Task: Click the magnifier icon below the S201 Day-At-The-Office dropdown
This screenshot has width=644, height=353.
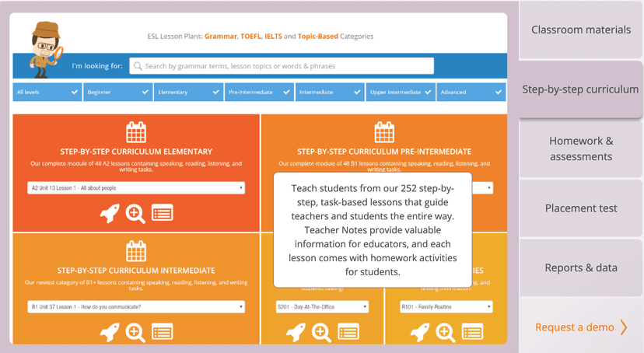Action: (x=321, y=333)
